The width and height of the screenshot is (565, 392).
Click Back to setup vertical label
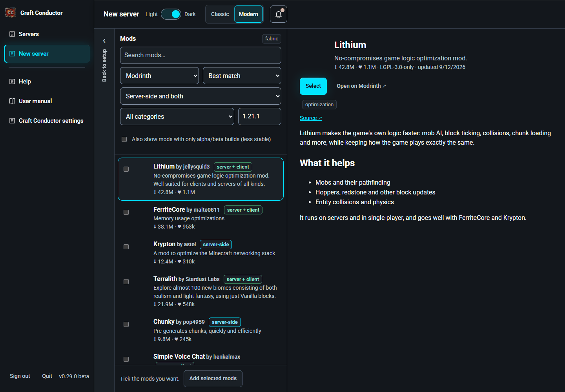104,65
